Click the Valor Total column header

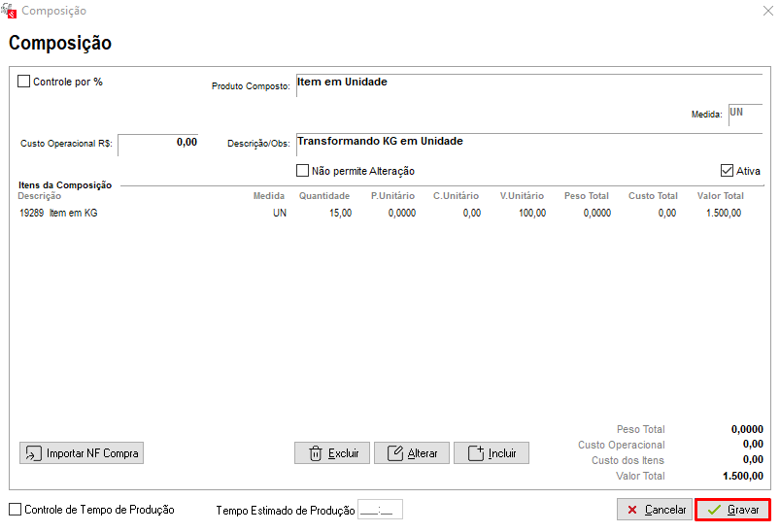click(721, 196)
